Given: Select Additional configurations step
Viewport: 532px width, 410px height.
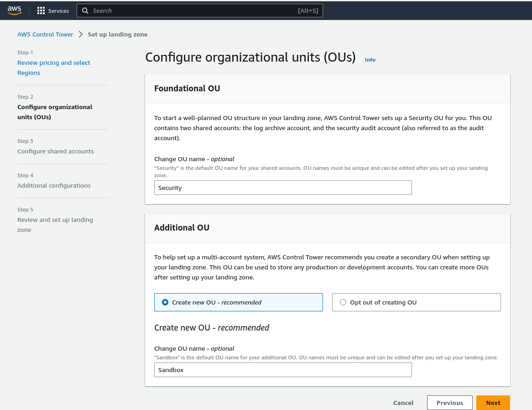Looking at the screenshot, I should pos(54,185).
